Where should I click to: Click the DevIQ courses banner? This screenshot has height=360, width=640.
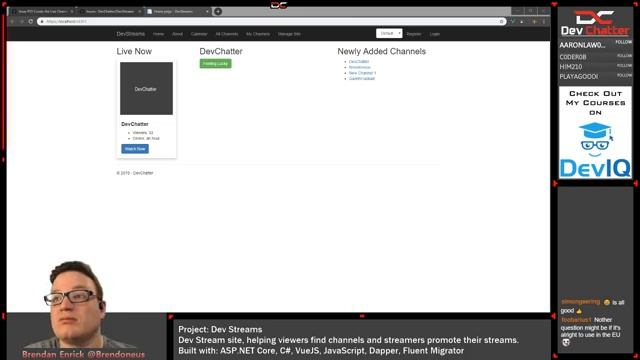[595, 133]
